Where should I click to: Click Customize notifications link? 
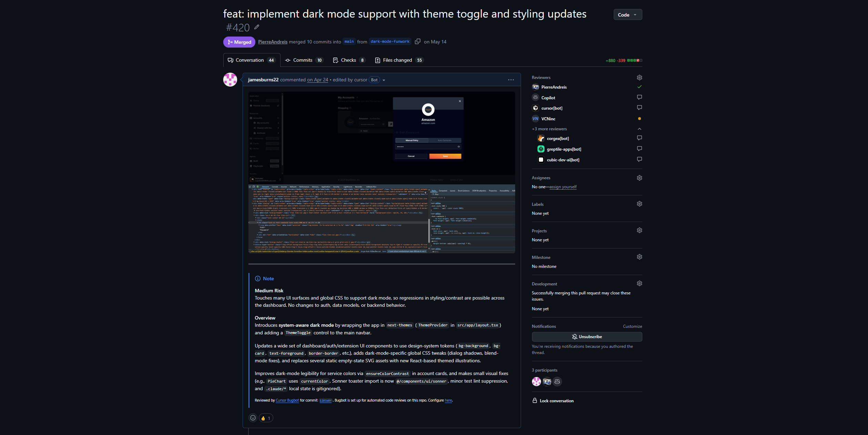coord(632,326)
